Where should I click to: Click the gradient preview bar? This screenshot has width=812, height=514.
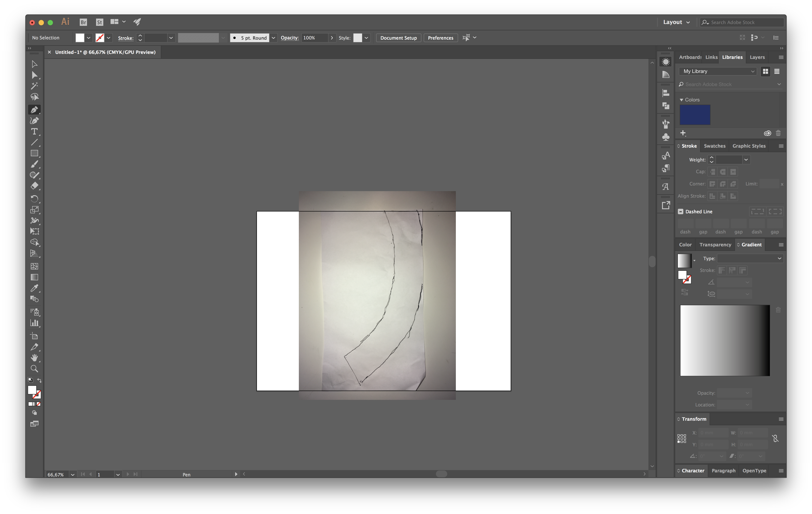(x=725, y=340)
